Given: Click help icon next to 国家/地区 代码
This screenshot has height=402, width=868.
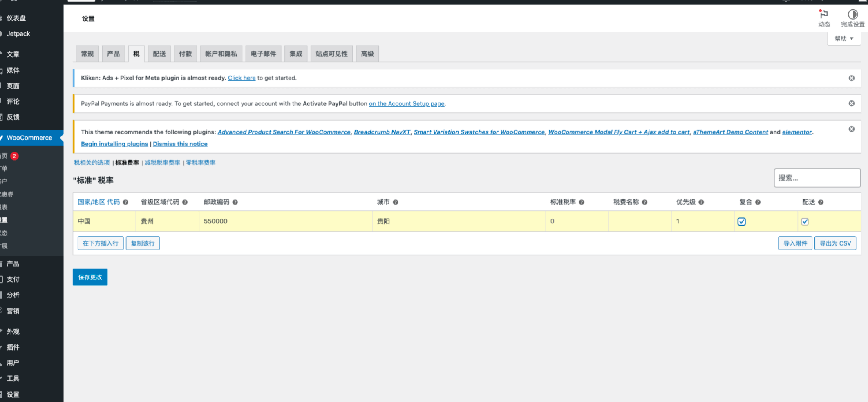Looking at the screenshot, I should 125,202.
